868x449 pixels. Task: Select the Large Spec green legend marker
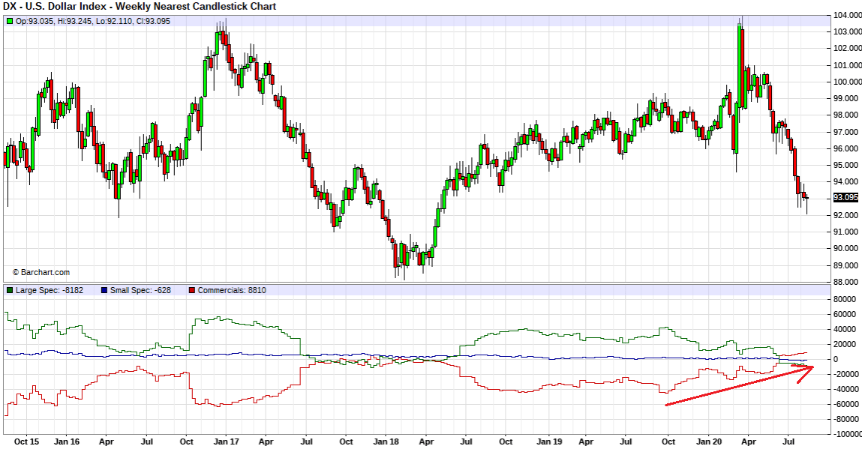[9, 290]
